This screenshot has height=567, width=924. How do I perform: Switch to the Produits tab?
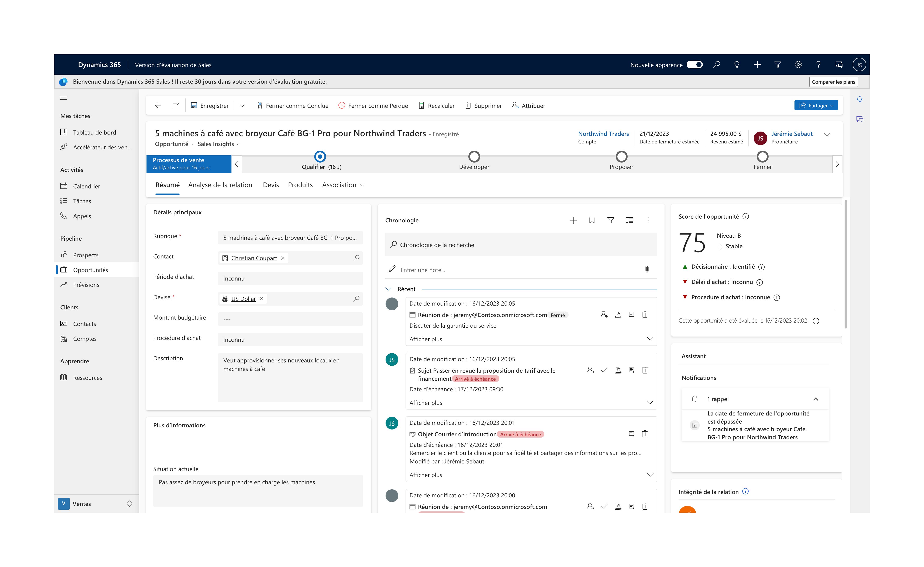click(300, 185)
